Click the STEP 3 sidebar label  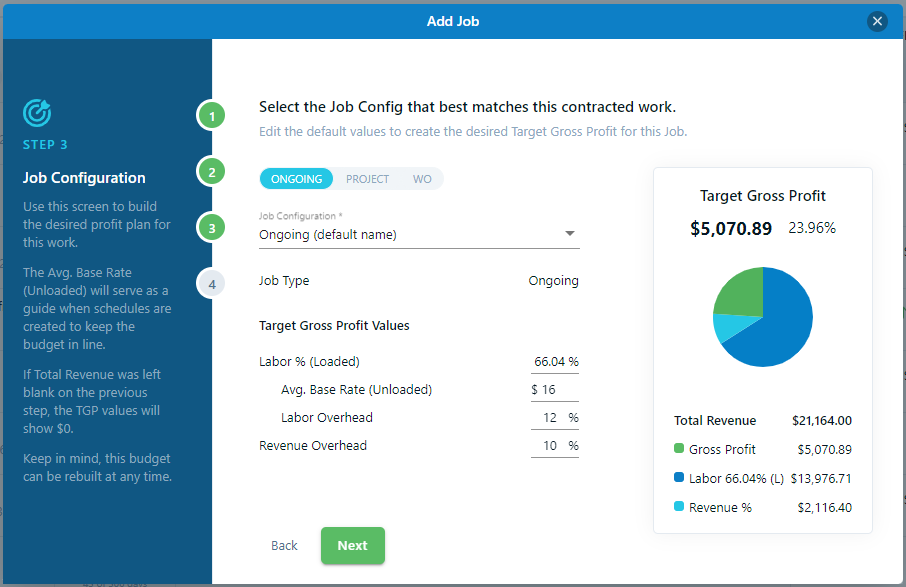(x=45, y=145)
